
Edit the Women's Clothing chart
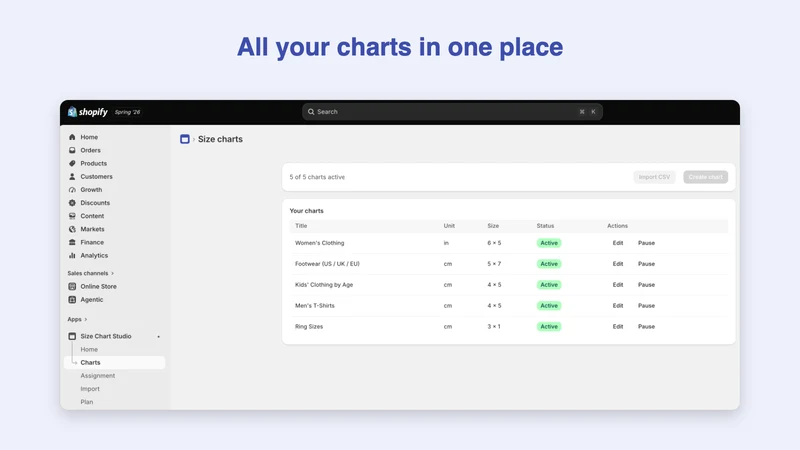(x=618, y=243)
